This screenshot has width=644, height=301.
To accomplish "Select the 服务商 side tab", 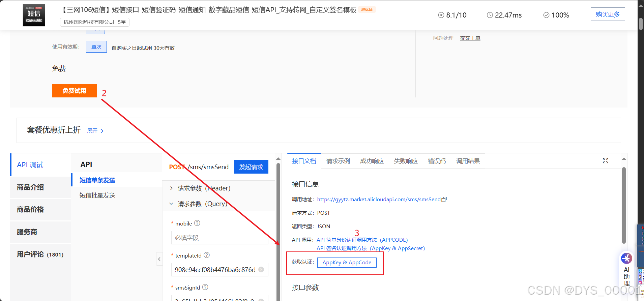I will 41,232.
